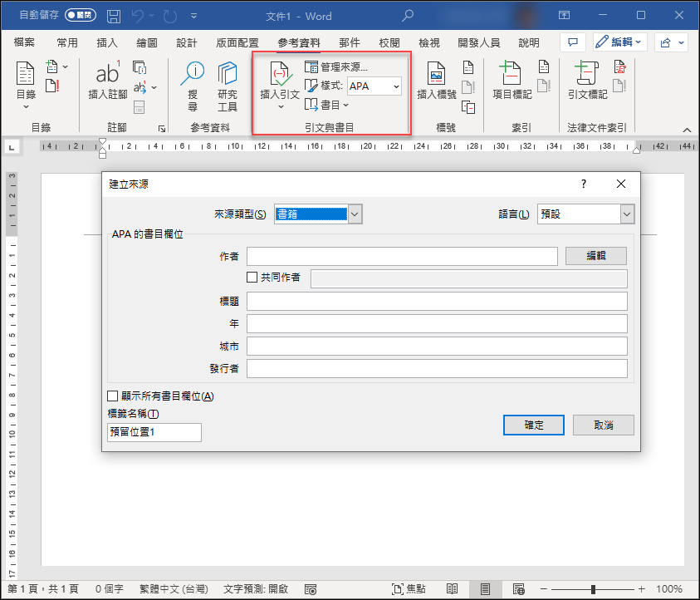700x600 pixels.
Task: Click zoom out minus button
Action: coord(543,589)
